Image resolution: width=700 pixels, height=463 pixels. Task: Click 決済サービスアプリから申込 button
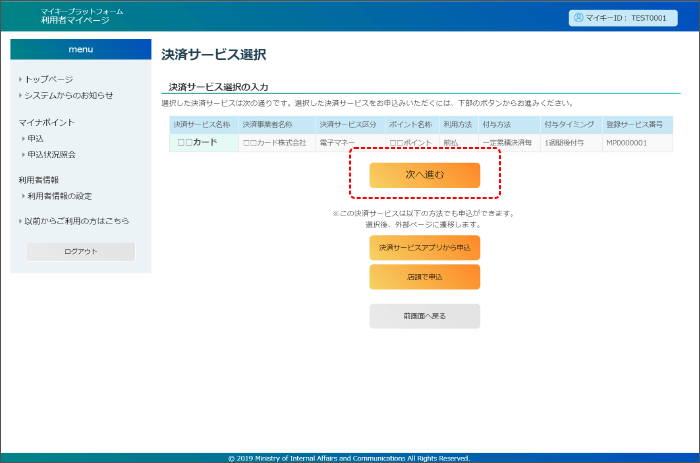(x=425, y=248)
